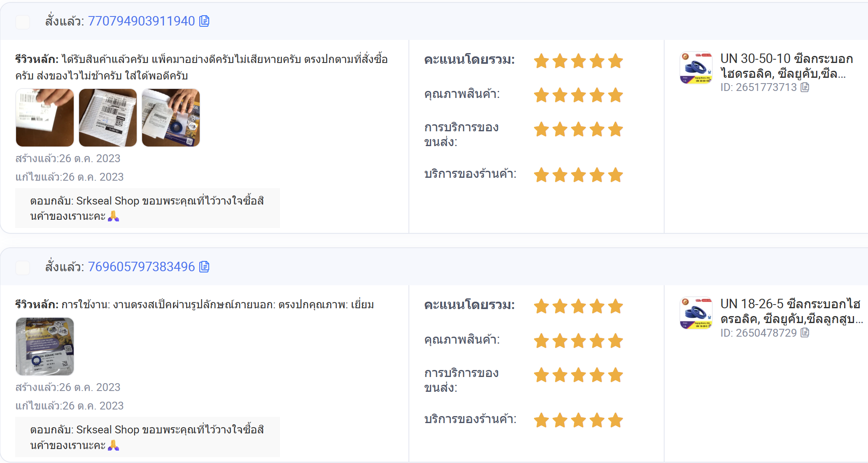Click Srkseal Shop reply on first review

(x=147, y=208)
